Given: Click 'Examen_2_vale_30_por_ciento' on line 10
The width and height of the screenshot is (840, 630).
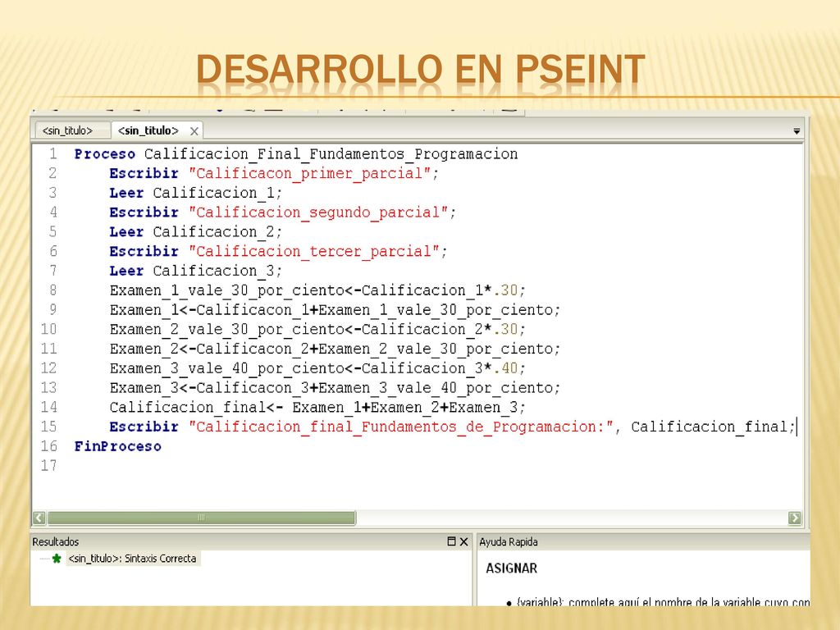Looking at the screenshot, I should click(x=226, y=330).
